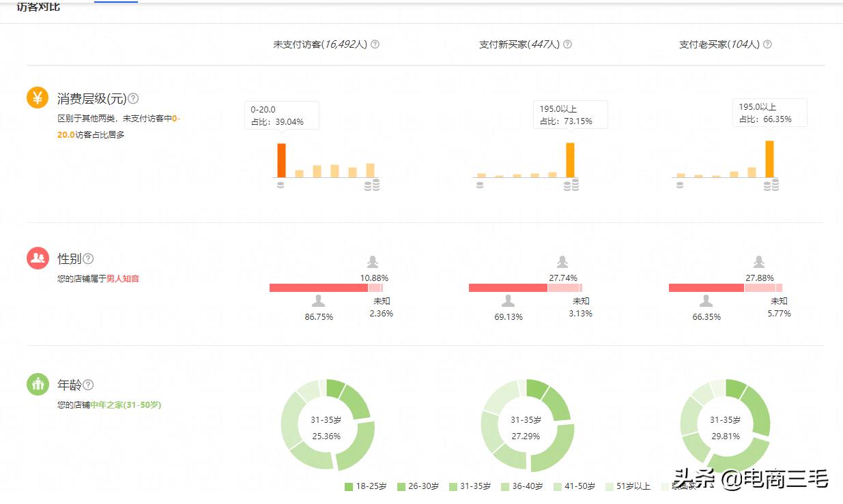Click 支付新买家(447人) column header

pyautogui.click(x=519, y=44)
